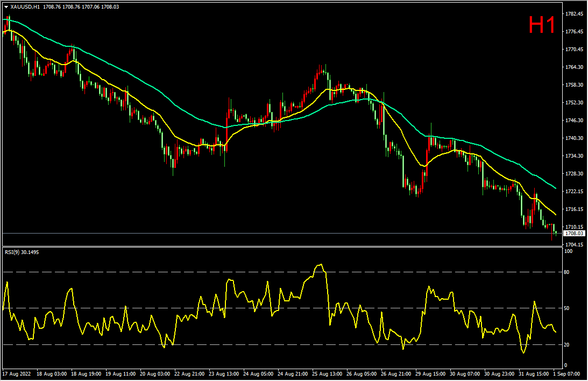588x381 pixels.
Task: Click the RSI scale value 0
Action: click(x=565, y=365)
